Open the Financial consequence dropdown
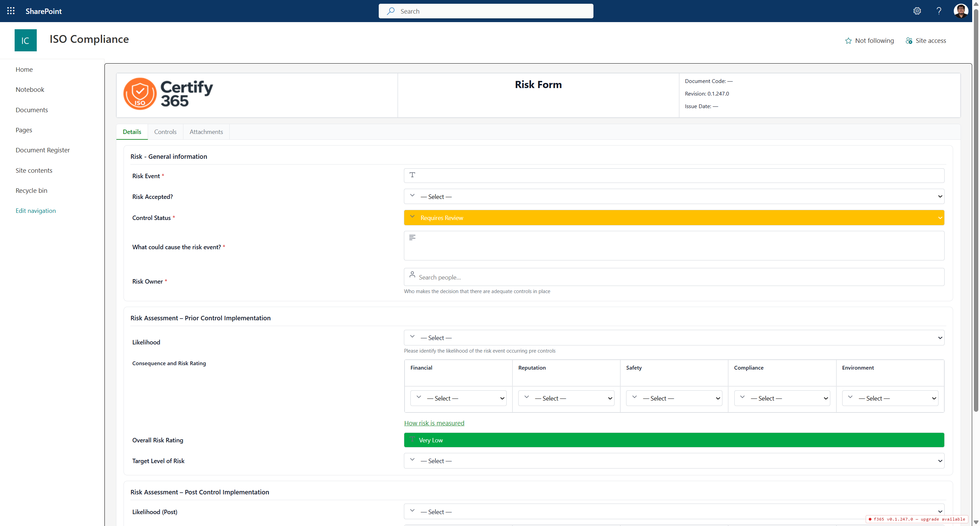The height and width of the screenshot is (526, 980). (458, 398)
